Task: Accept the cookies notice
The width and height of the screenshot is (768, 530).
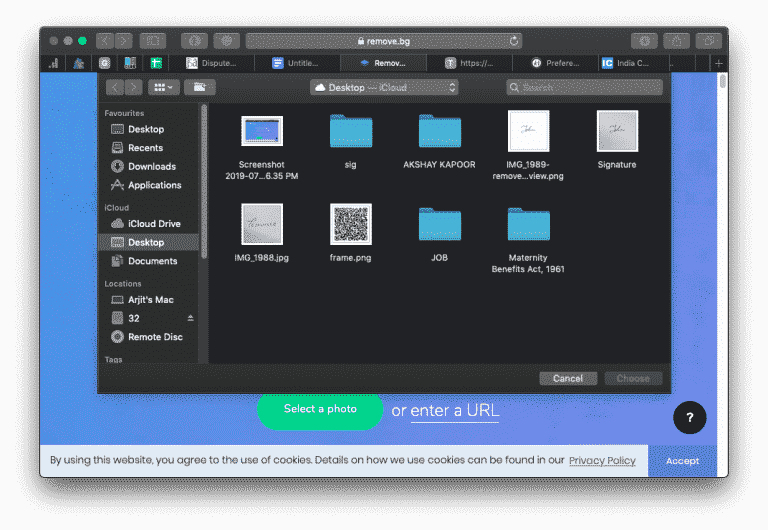Action: (x=682, y=461)
